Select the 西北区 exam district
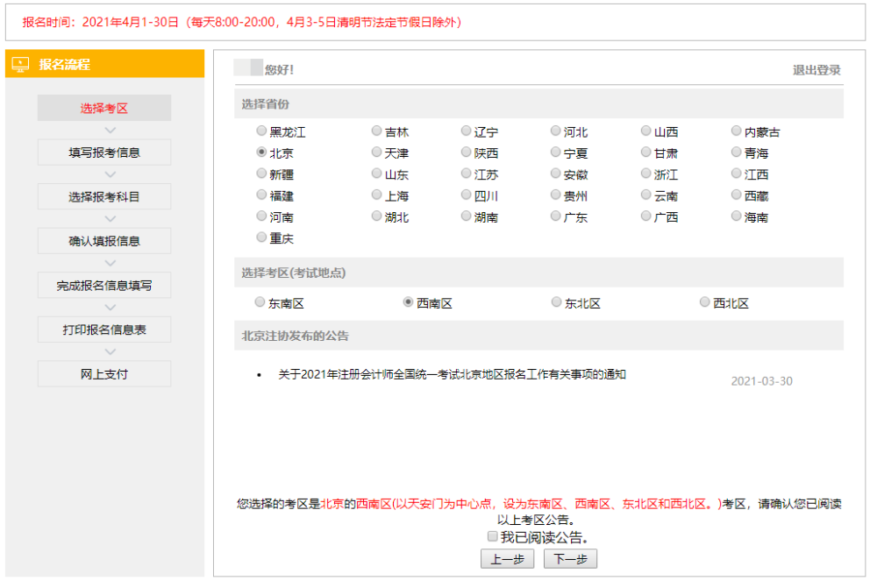877x588 pixels. click(705, 301)
